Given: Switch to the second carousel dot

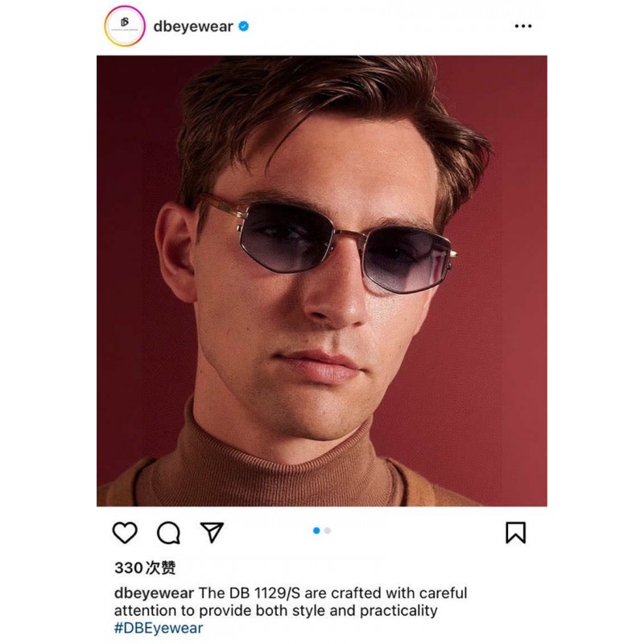Looking at the screenshot, I should [x=328, y=530].
